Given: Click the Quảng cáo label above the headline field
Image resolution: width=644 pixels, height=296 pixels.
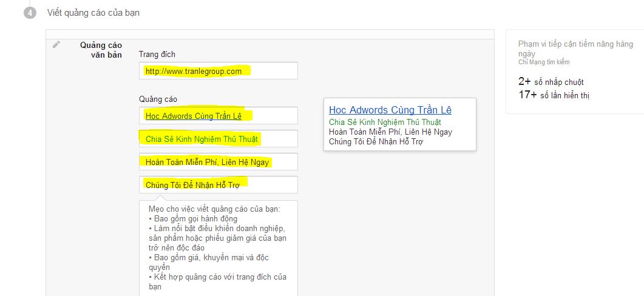Looking at the screenshot, I should coord(158,99).
